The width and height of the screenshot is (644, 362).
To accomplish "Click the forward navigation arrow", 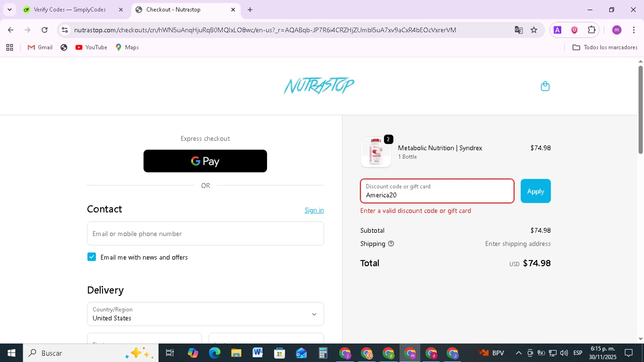I will tap(27, 30).
